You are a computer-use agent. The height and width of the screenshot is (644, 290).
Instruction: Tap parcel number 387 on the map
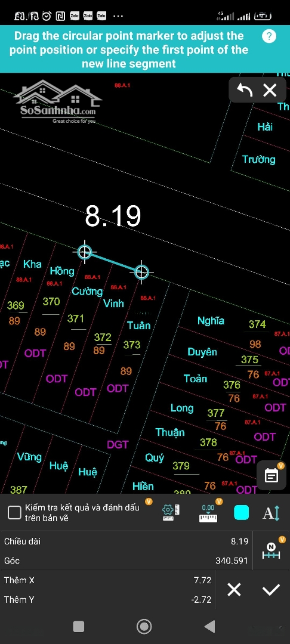pos(19,489)
